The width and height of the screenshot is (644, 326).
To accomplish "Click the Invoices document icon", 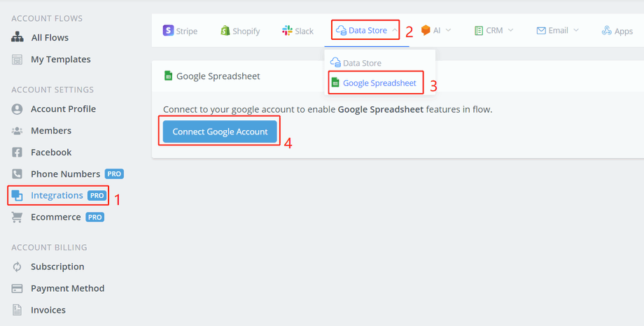I will pos(17,310).
